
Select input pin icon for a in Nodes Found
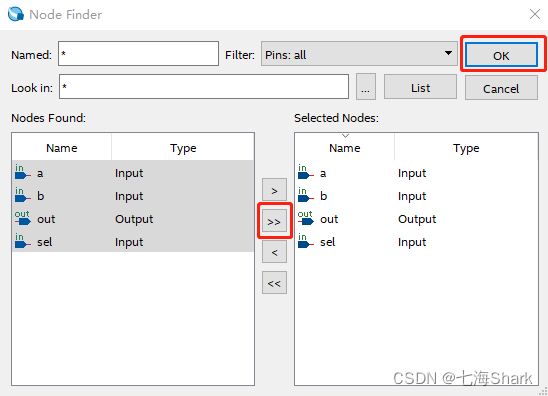[22, 172]
